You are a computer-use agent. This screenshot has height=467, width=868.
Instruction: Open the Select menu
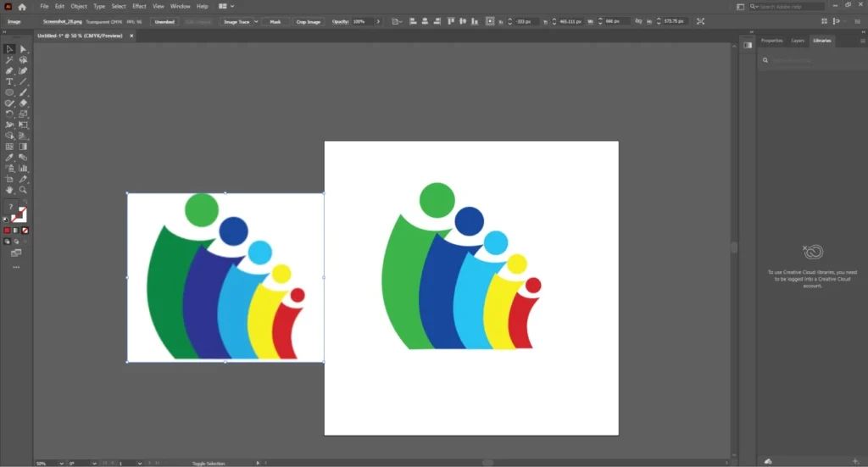pos(119,7)
